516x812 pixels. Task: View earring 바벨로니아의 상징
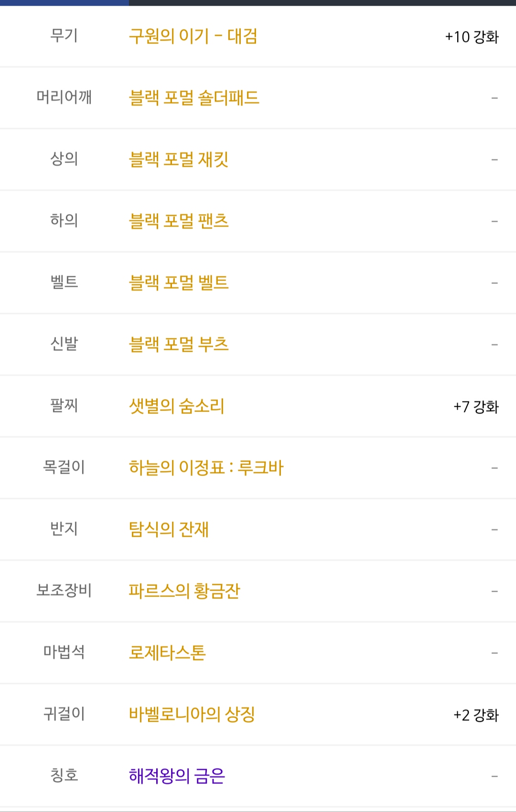coord(192,715)
